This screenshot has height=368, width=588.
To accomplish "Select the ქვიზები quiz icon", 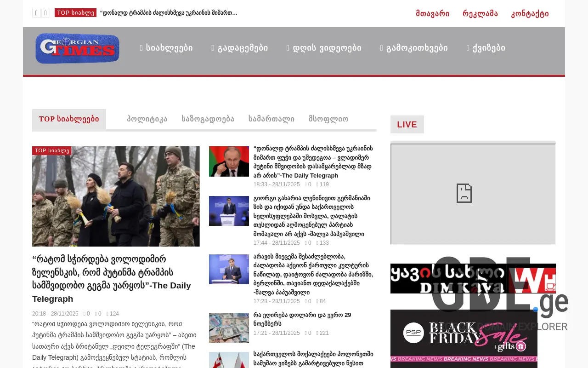I will [467, 47].
